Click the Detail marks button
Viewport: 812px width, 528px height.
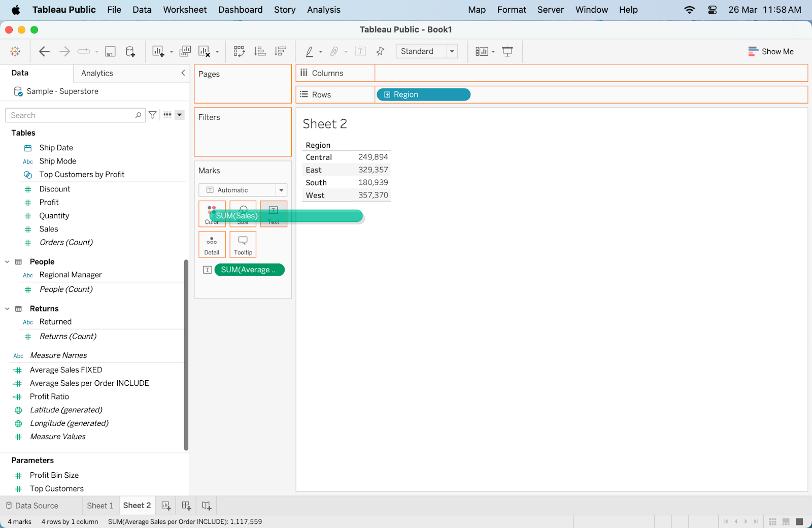pos(212,244)
